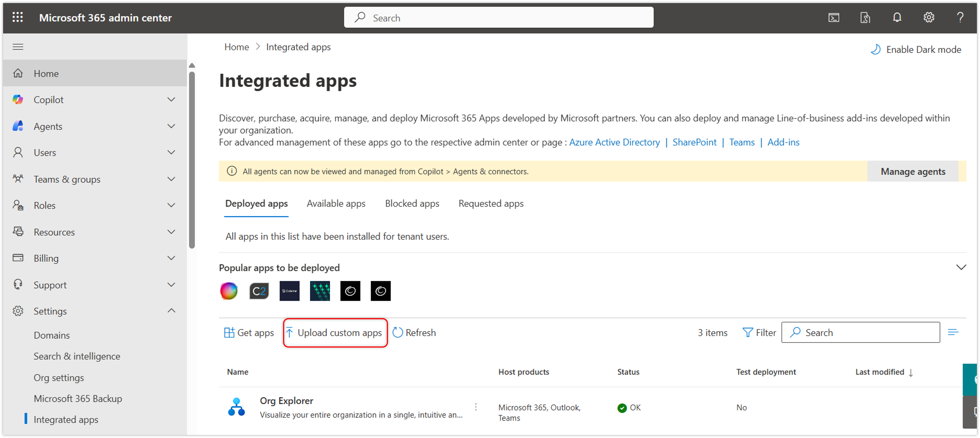Expand the Users menu chevron
Viewport: 980px width, 438px height.
coord(172,153)
